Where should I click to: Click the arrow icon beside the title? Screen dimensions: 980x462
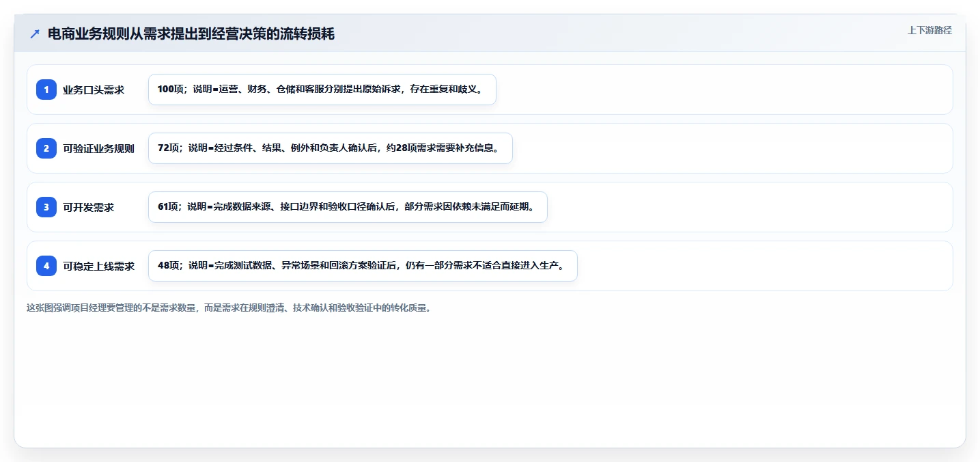35,33
